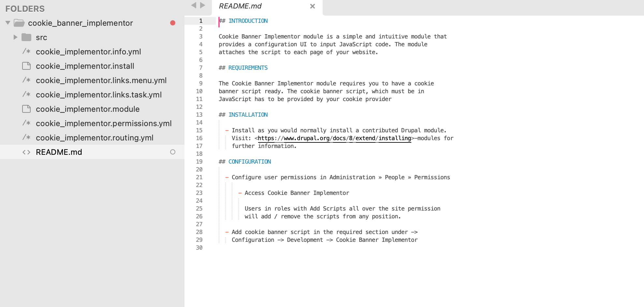The width and height of the screenshot is (644, 307).
Task: Select cookie_implementor.module in the sidebar
Action: 87,109
